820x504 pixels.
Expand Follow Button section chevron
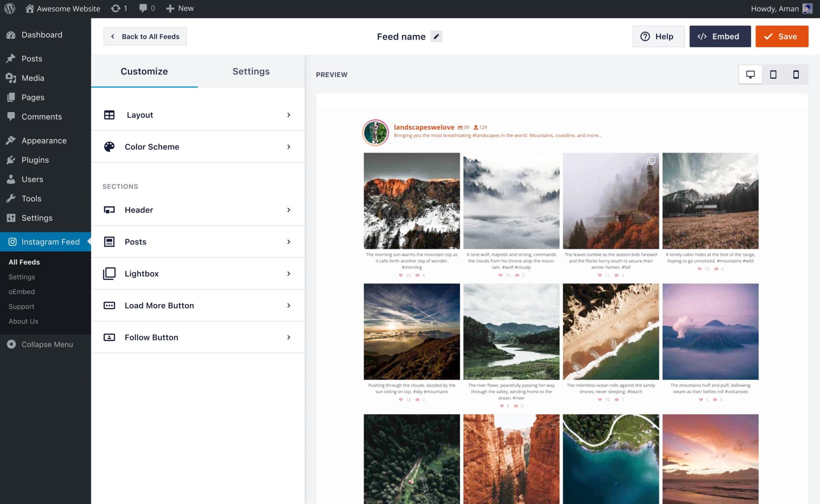pyautogui.click(x=289, y=337)
